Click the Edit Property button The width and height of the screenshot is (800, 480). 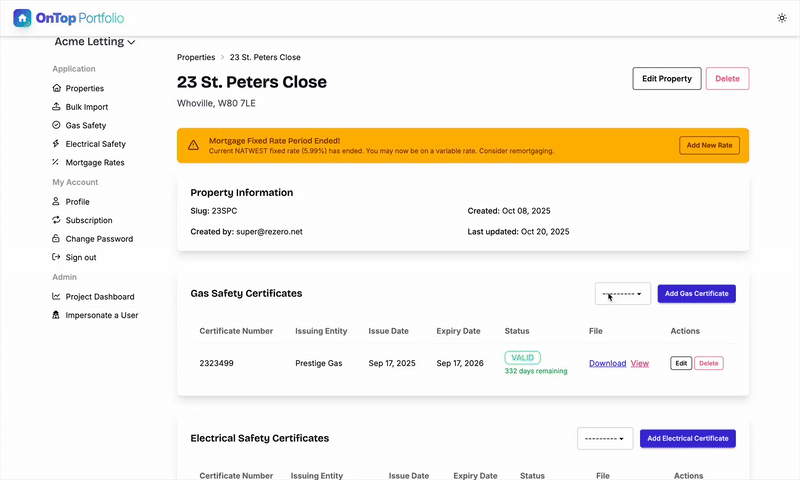666,79
